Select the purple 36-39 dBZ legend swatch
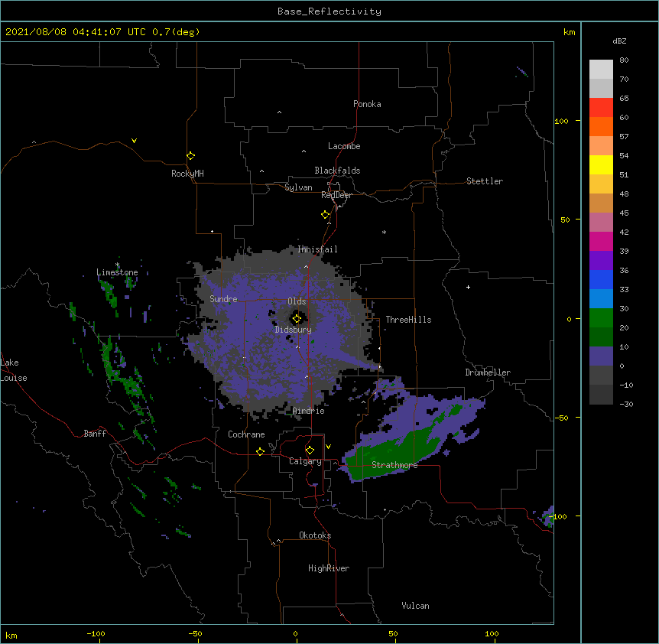This screenshot has height=644, width=659. [x=601, y=261]
